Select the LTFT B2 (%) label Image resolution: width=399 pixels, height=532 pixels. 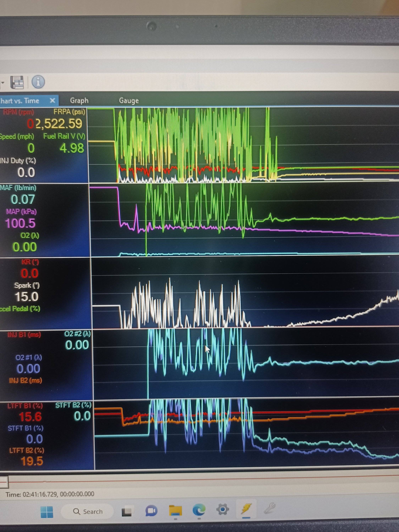[26, 450]
